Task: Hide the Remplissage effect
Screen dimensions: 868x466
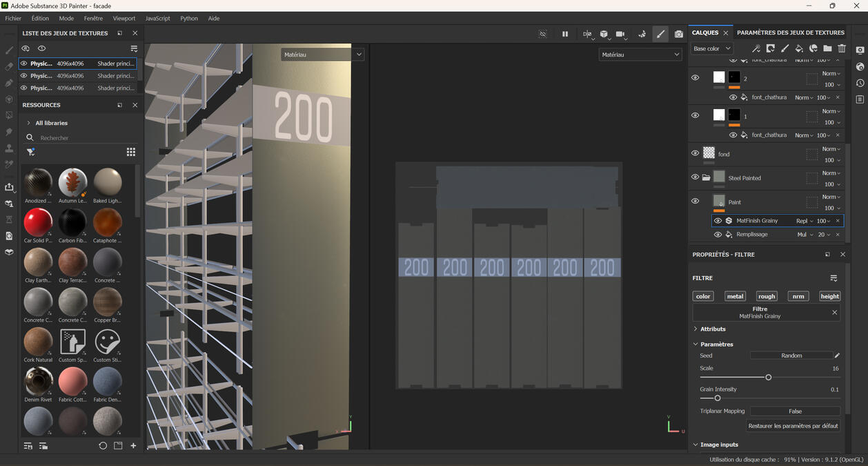Action: click(x=718, y=234)
